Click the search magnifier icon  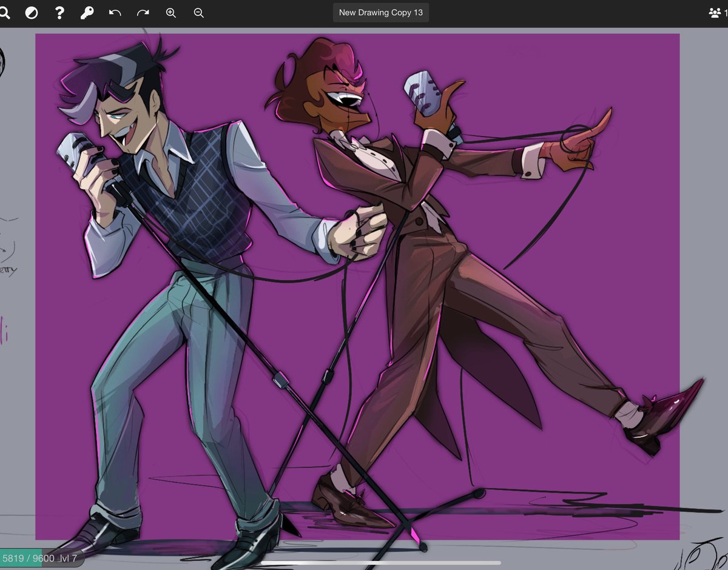click(4, 13)
